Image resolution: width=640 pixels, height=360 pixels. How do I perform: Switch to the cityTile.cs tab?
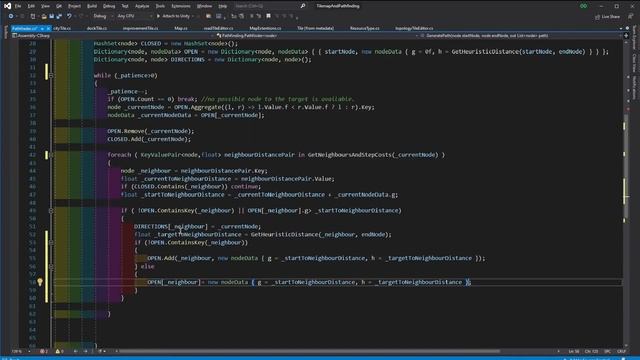(x=62, y=29)
